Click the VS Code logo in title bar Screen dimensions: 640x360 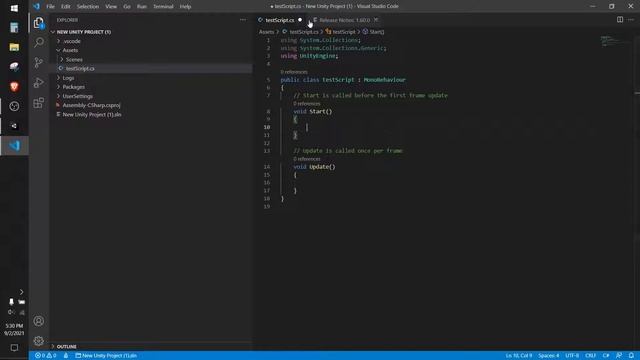(36, 6)
